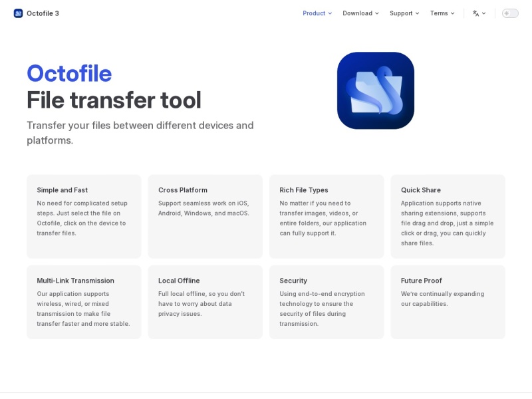The width and height of the screenshot is (532, 399).
Task: Select the Simple and Fast card title
Action: coord(63,190)
